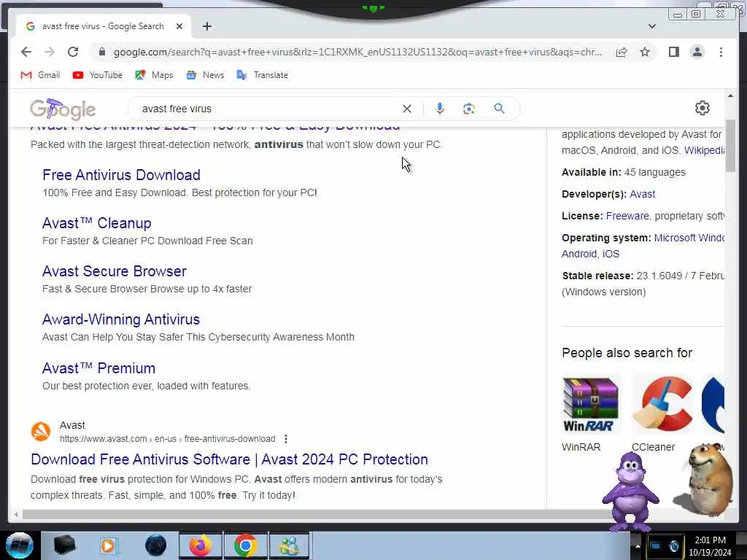The height and width of the screenshot is (560, 747).
Task: Share this page from address bar
Action: click(x=622, y=52)
